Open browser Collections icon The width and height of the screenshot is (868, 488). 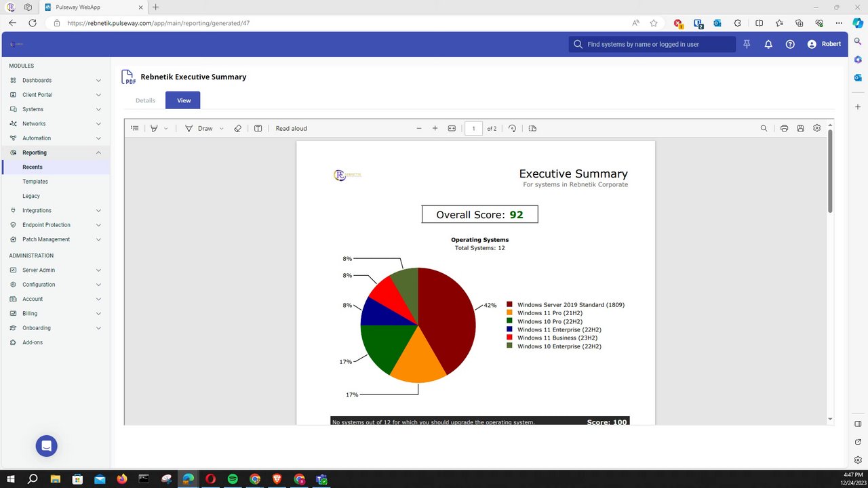[800, 22]
